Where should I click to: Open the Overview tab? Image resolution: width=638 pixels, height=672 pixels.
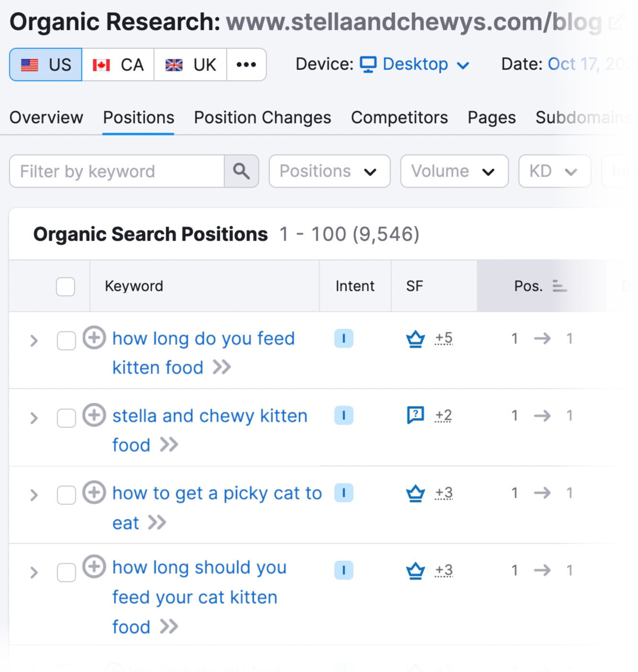(46, 118)
